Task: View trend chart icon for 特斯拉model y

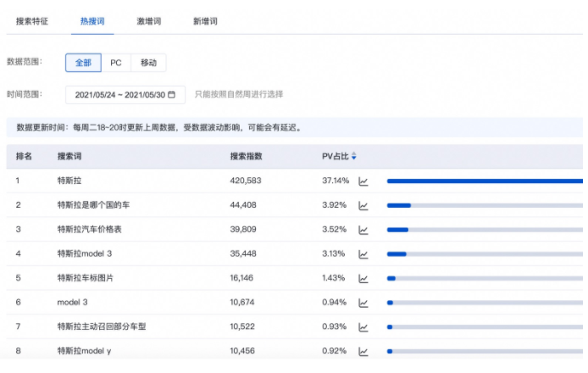Action: coord(363,351)
